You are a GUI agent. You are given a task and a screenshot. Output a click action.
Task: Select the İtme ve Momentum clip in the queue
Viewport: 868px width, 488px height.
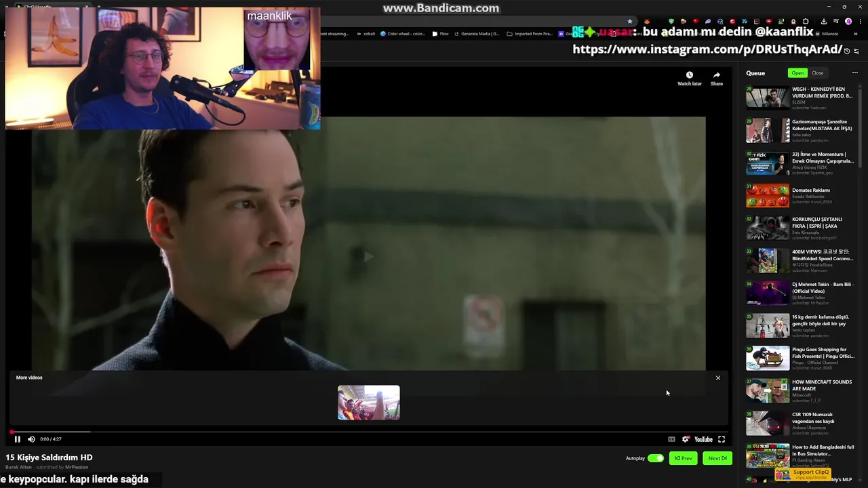(x=800, y=163)
